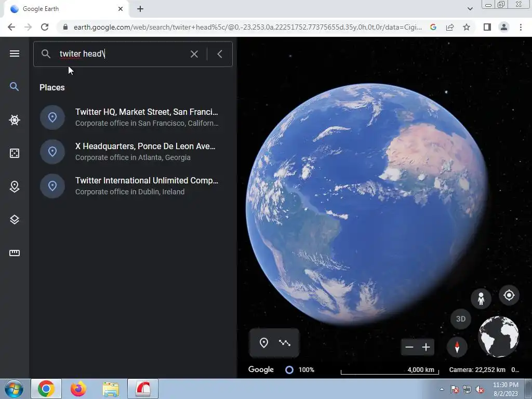
Task: Open the Windows Start menu
Action: tap(14, 389)
